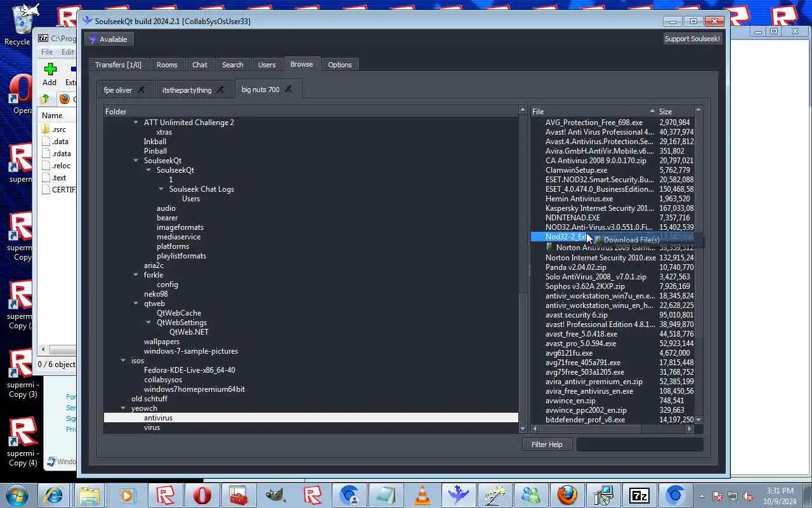Select the supermi - Copy (4) desktop icon
The height and width of the screenshot is (508, 812).
[22, 443]
